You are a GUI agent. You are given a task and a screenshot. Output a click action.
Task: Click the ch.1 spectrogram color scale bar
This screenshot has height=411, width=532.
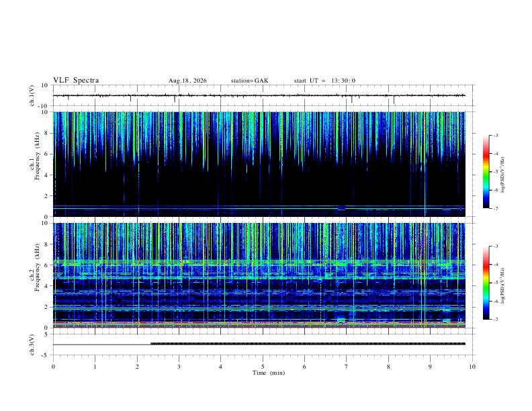click(x=486, y=172)
